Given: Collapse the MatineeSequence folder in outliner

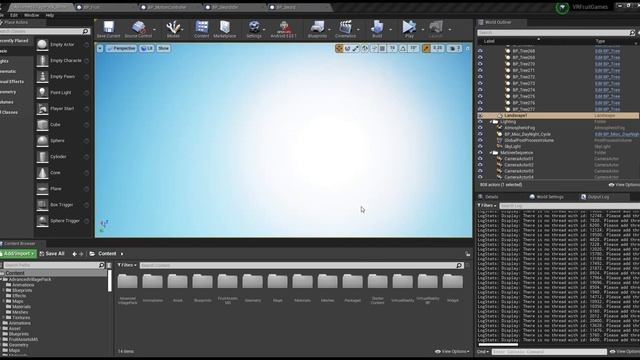Looking at the screenshot, I should pyautogui.click(x=491, y=153).
